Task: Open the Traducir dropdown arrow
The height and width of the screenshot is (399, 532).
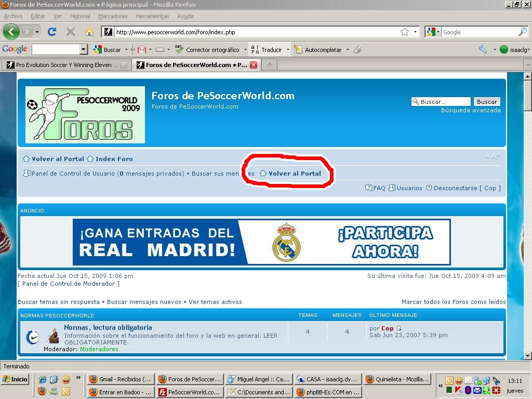Action: pos(288,49)
